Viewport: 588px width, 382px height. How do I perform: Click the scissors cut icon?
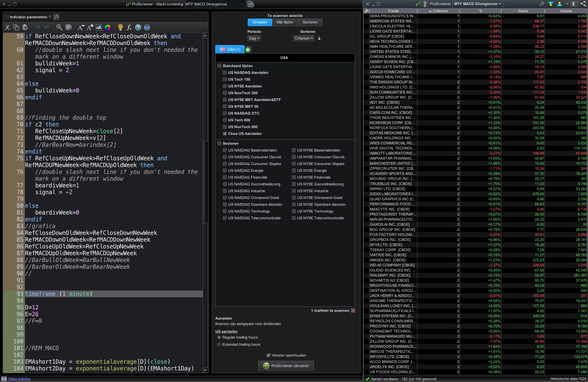(7, 27)
